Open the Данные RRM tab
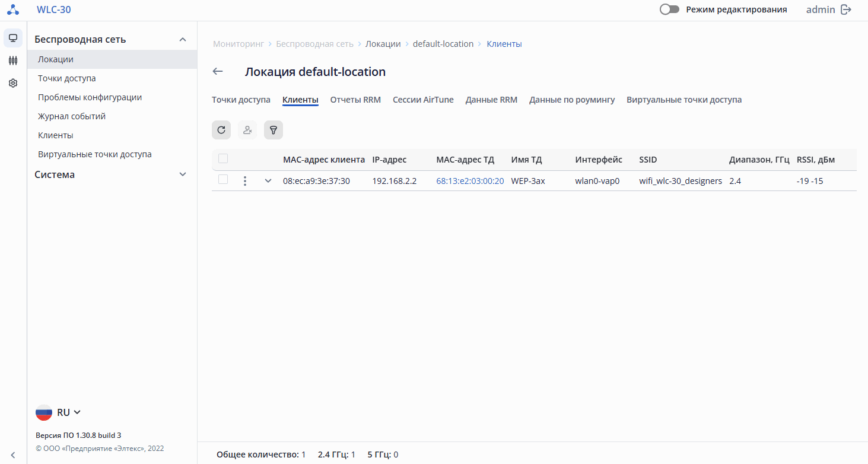Viewport: 868px width, 464px height. (x=491, y=100)
